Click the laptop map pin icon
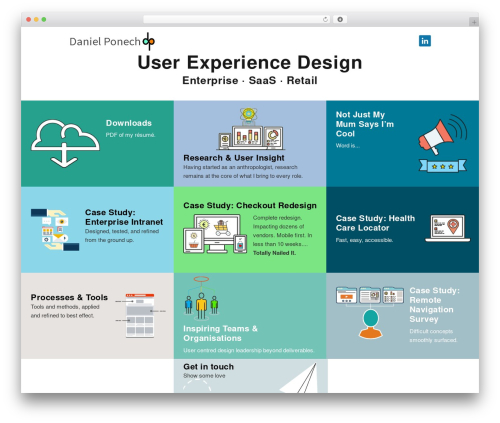Viewport: 500px width, 423px height. pyautogui.click(x=448, y=228)
